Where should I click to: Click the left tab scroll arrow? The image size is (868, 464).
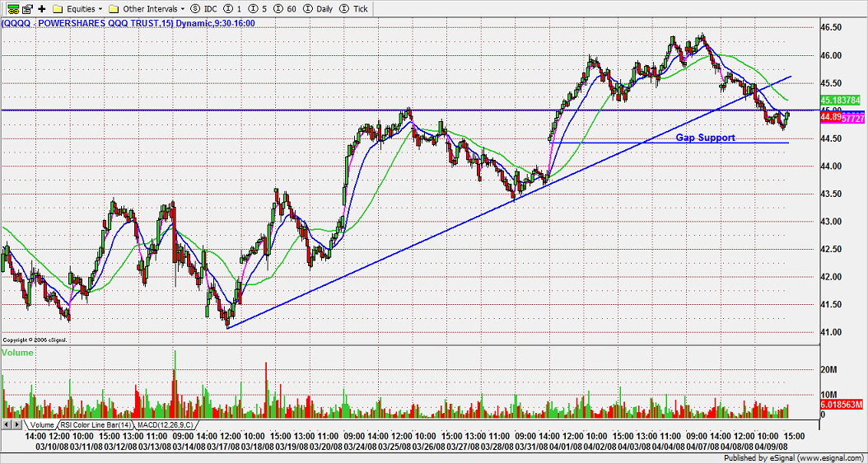7,424
